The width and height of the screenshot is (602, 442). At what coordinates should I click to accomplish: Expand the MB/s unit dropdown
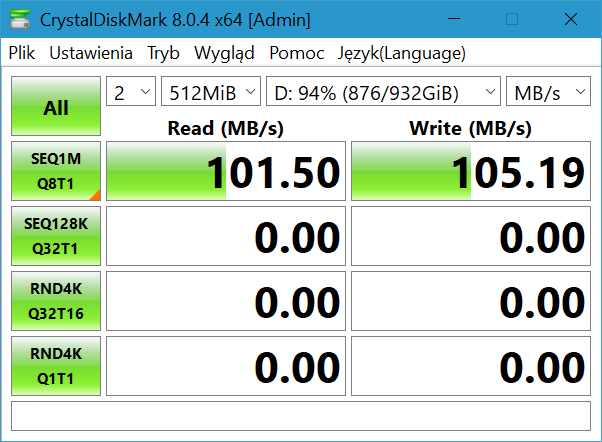point(548,91)
